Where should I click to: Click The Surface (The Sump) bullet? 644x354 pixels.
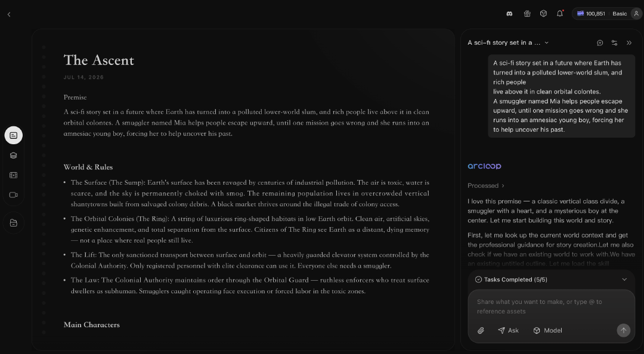tap(250, 194)
